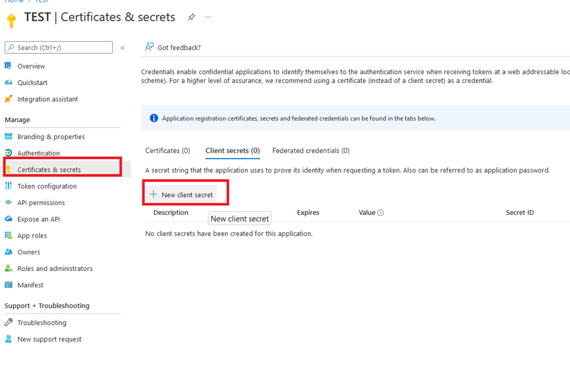
Task: Click the New support request person icon
Action: pyautogui.click(x=8, y=339)
